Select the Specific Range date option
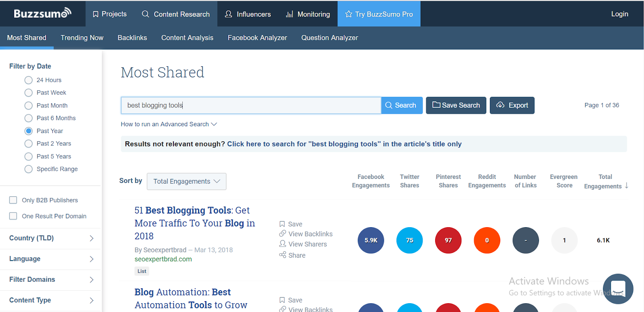 pyautogui.click(x=29, y=169)
